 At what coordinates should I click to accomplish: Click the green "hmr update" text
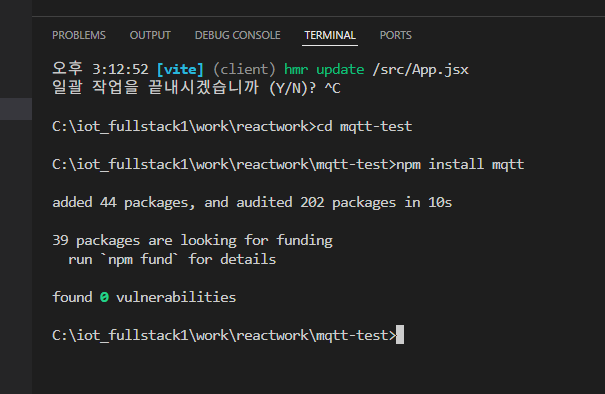324,69
